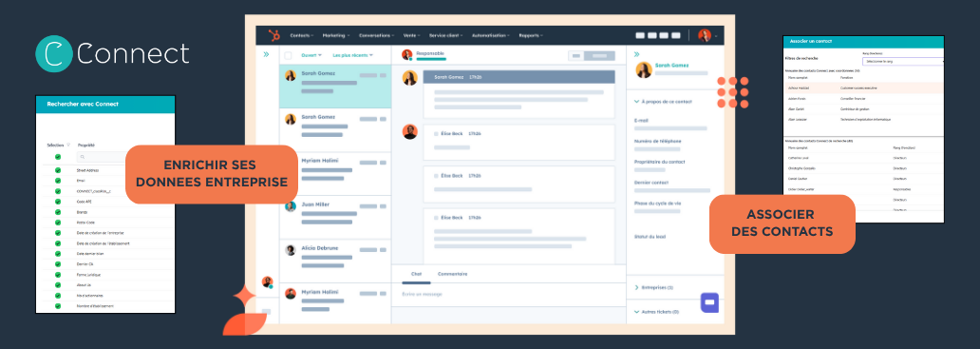Expand the Entreprises (1) section

pos(653,288)
